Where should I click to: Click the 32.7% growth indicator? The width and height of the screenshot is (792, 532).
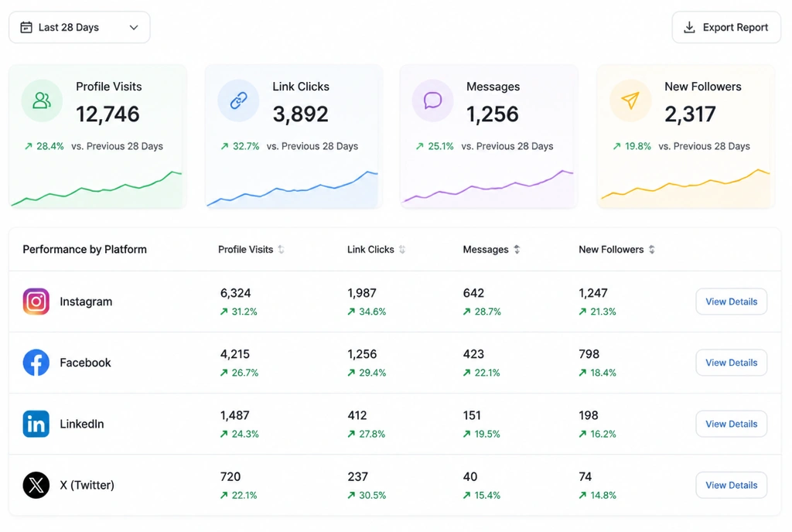click(x=240, y=146)
